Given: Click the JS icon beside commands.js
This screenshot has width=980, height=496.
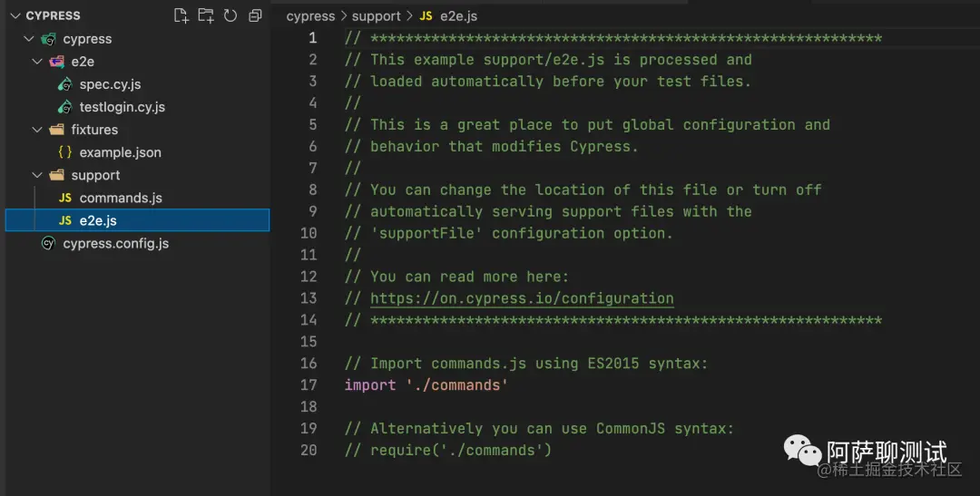Looking at the screenshot, I should [64, 198].
